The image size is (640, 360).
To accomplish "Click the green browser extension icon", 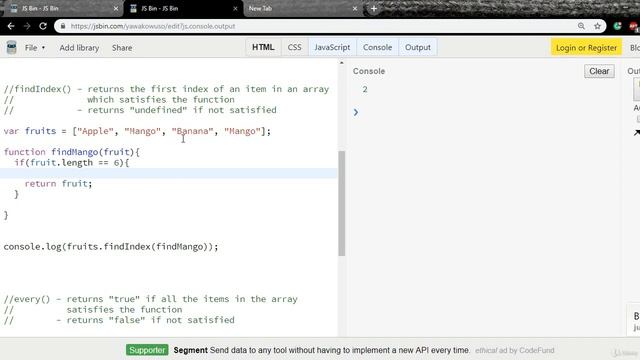I will pyautogui.click(x=618, y=26).
